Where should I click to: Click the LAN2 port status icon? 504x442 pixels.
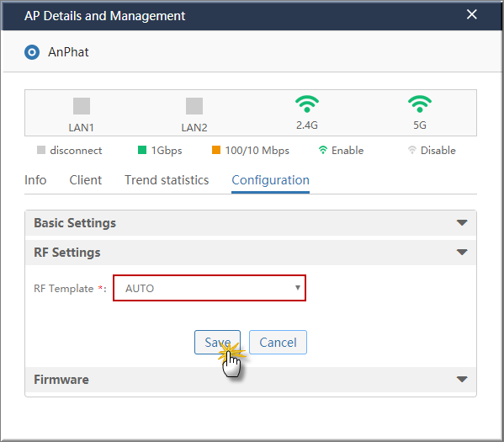tap(194, 106)
